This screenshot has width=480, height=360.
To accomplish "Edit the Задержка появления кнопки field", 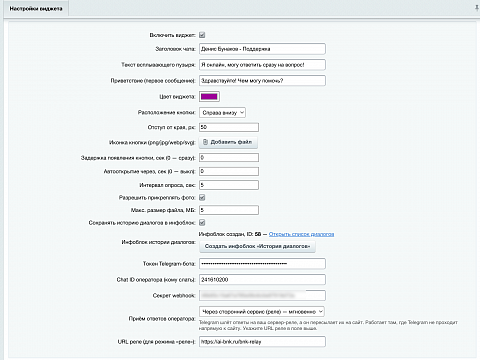I will (x=229, y=157).
